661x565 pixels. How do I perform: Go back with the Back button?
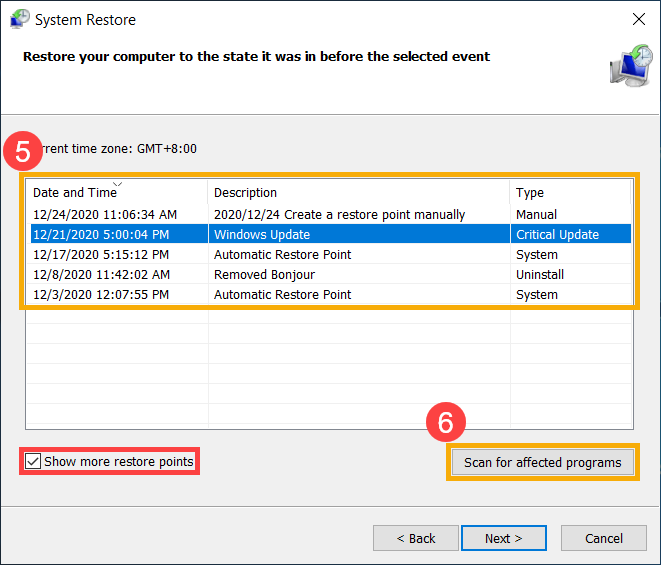(x=415, y=538)
